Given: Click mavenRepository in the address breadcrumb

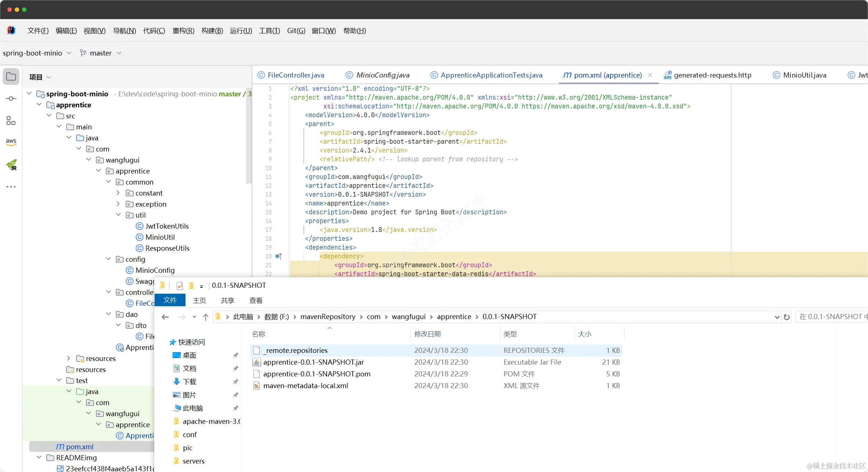Looking at the screenshot, I should pyautogui.click(x=328, y=317).
